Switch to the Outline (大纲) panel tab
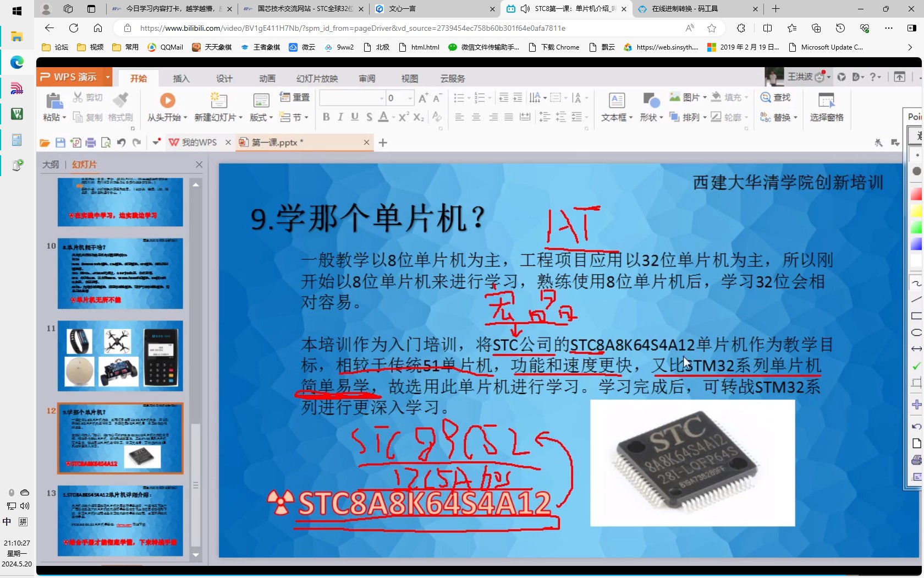The width and height of the screenshot is (924, 578). click(x=51, y=165)
